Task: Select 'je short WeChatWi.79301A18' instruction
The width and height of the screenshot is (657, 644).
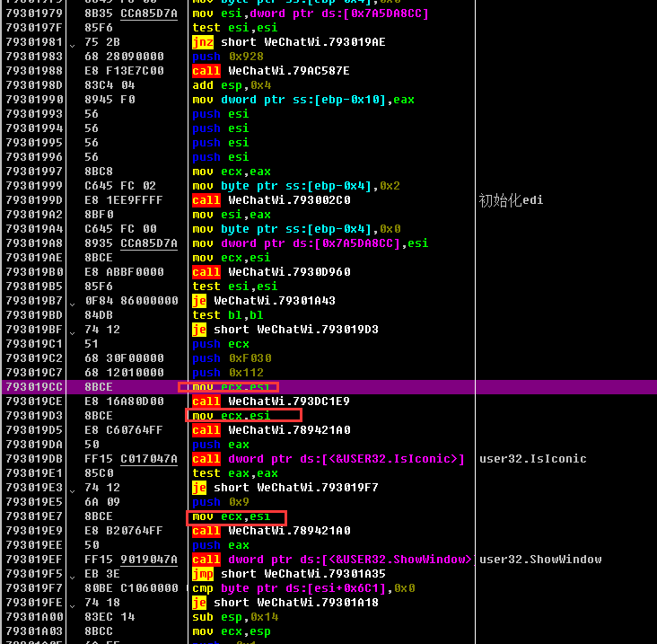Action: coord(285,603)
